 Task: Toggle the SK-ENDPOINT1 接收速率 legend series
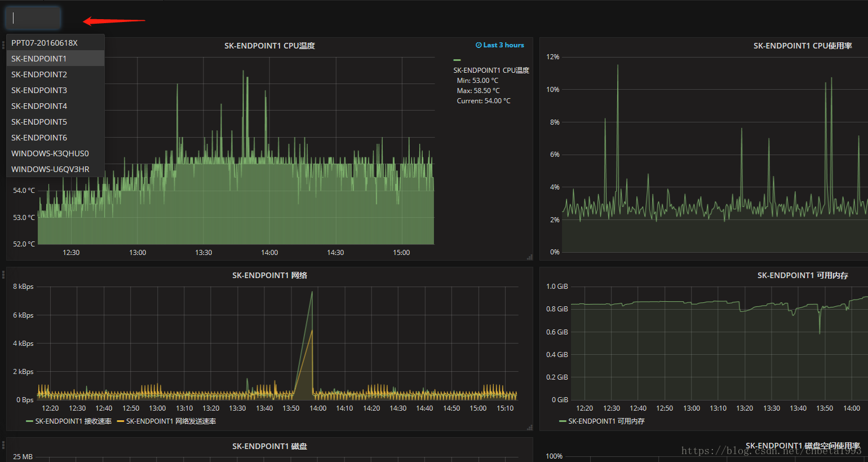click(x=73, y=421)
